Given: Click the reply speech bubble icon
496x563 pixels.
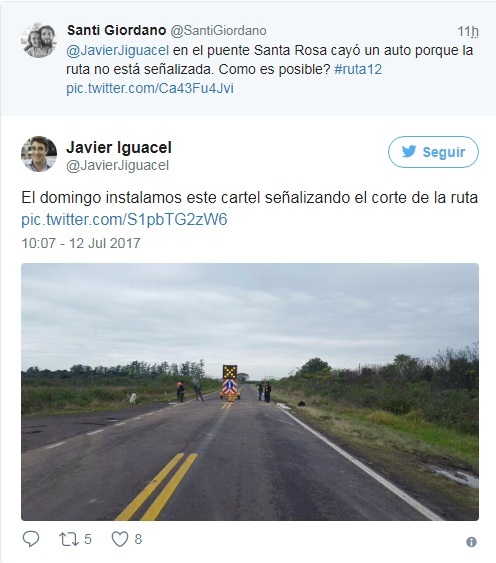Looking at the screenshot, I should click(31, 539).
